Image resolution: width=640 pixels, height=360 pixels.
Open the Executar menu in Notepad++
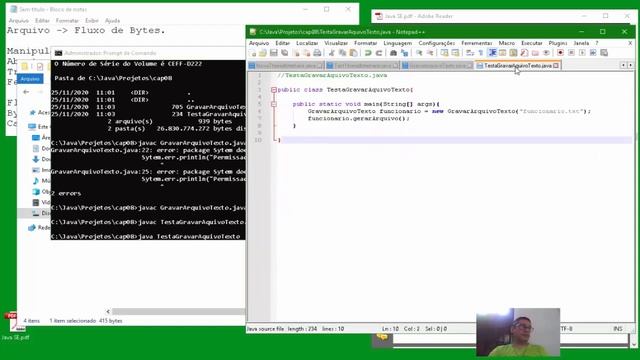coord(531,43)
